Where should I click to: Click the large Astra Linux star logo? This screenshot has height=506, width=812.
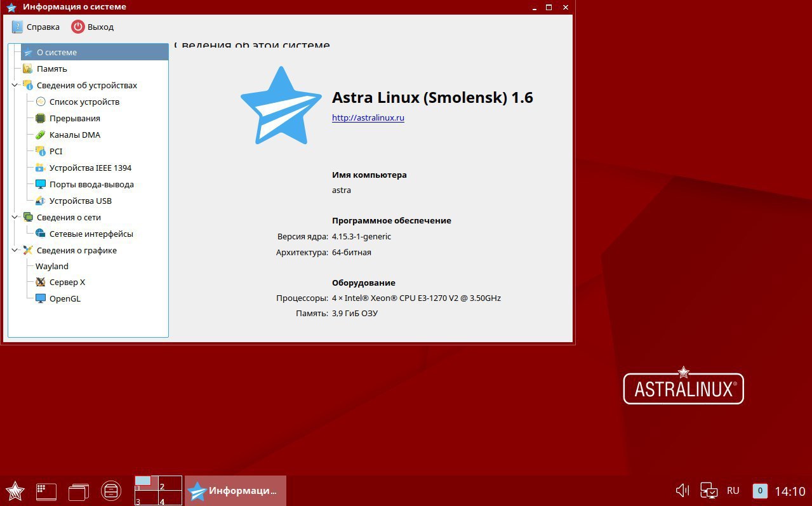pos(281,105)
